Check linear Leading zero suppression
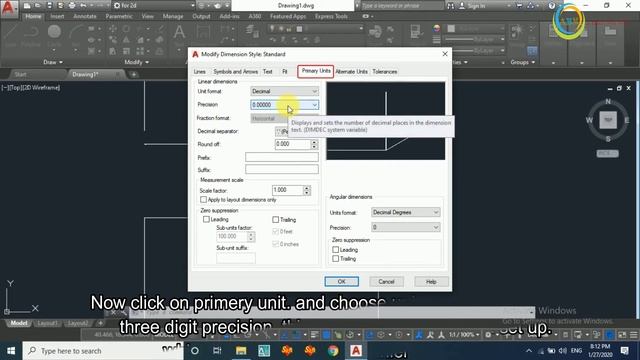This screenshot has height=360, width=640. pos(206,220)
